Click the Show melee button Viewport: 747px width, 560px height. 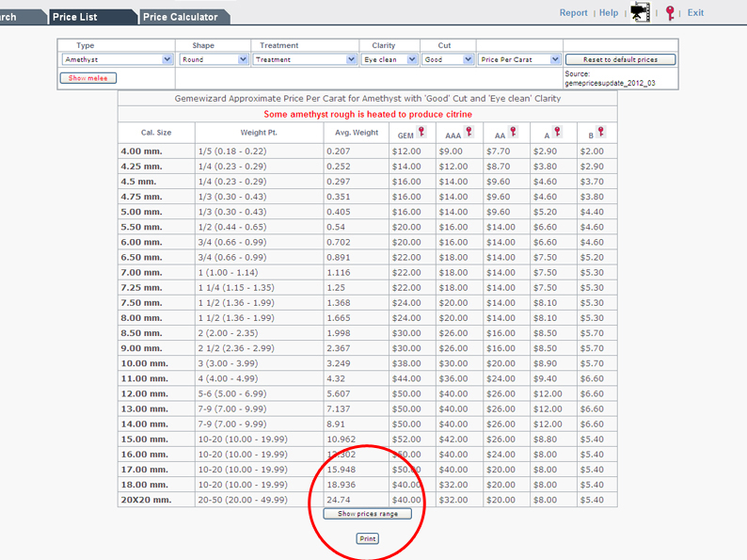[88, 78]
